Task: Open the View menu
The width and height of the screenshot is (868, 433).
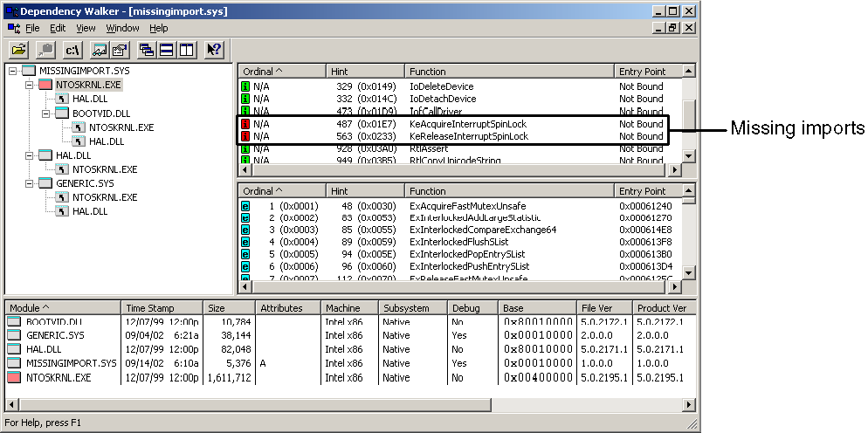Action: 86,28
